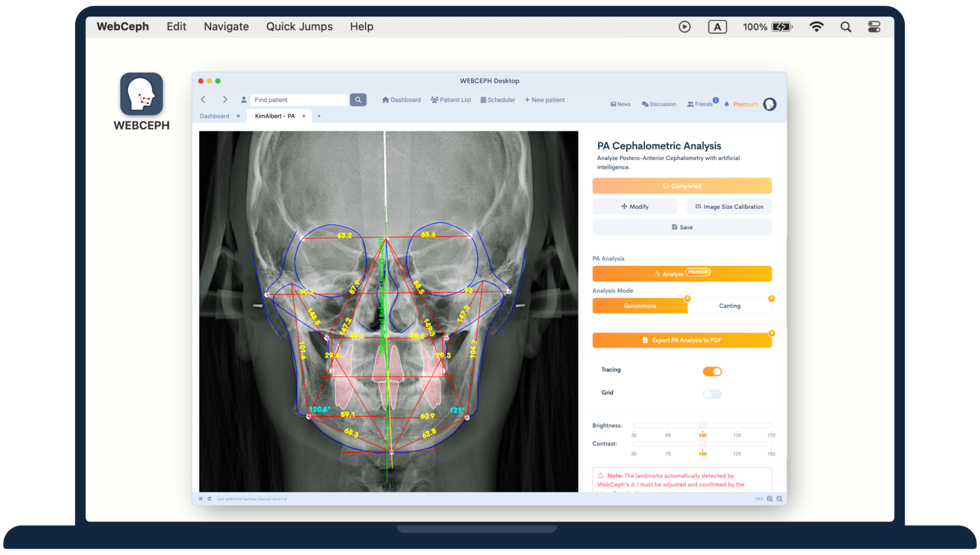Image resolution: width=980 pixels, height=555 pixels.
Task: Switch to the KimAlbert - PA tab
Action: 276,116
